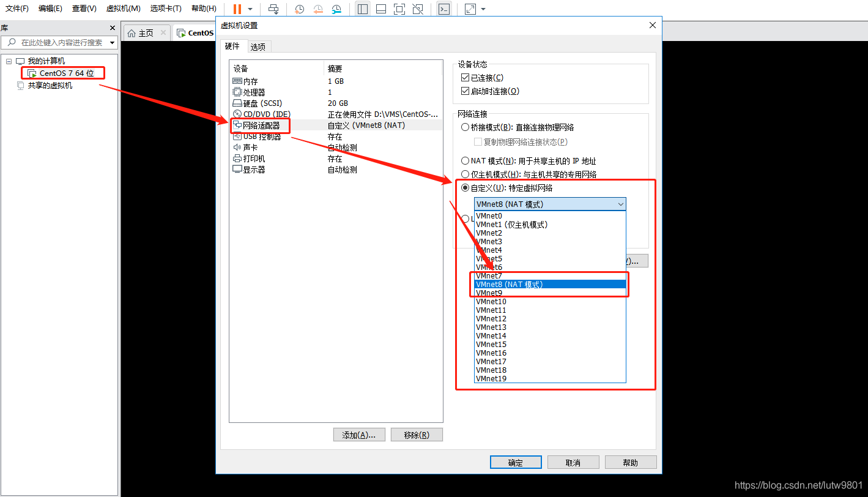Toggle the 已连接 checkbox
The width and height of the screenshot is (868, 497).
click(x=466, y=78)
